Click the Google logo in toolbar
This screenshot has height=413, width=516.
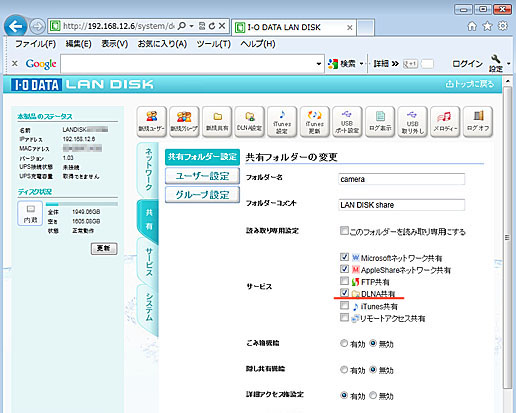click(41, 64)
